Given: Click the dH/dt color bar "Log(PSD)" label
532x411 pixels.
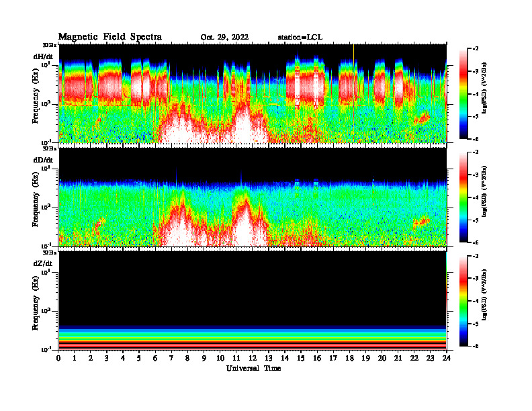Looking at the screenshot, I should coord(484,87).
